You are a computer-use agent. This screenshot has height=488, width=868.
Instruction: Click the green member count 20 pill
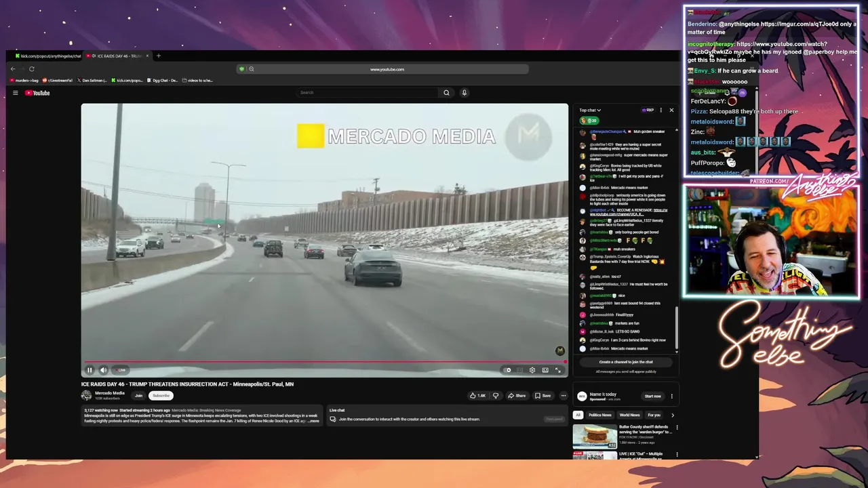(589, 121)
